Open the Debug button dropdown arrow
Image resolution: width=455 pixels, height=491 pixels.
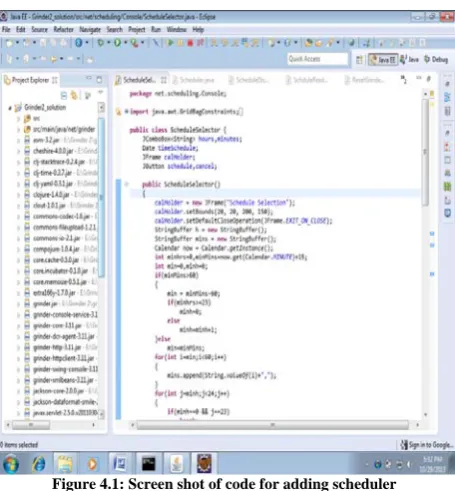[108, 43]
